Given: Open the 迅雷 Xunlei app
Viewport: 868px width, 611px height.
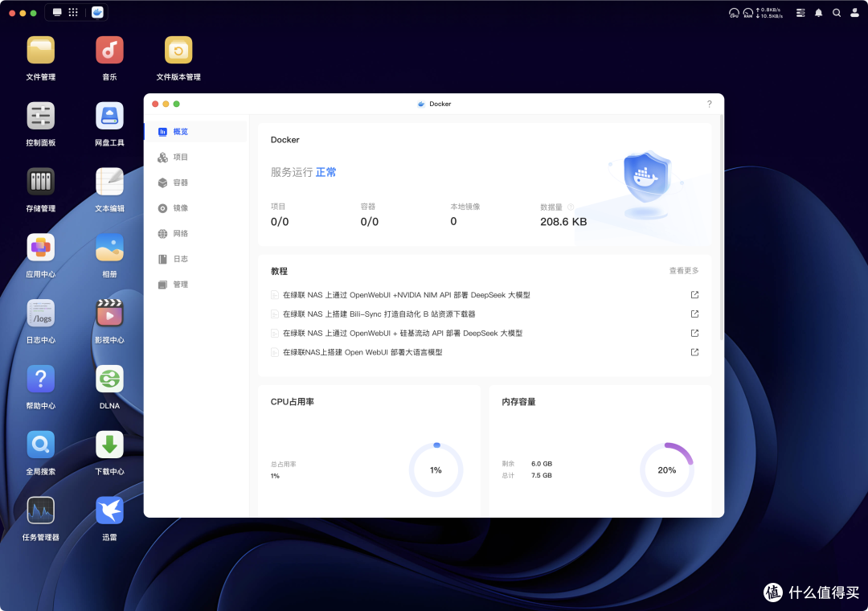Looking at the screenshot, I should tap(109, 511).
